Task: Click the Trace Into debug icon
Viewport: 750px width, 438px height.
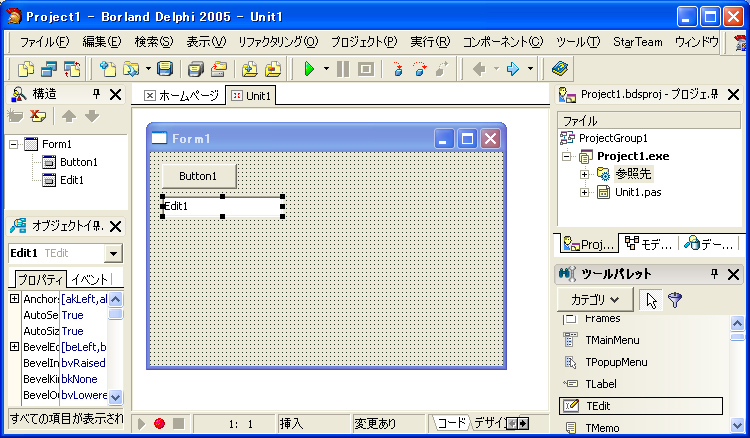Action: tap(397, 69)
